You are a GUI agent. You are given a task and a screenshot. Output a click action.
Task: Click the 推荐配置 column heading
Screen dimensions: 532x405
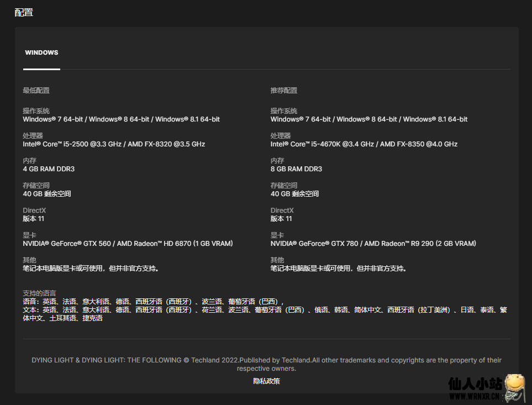tap(284, 91)
